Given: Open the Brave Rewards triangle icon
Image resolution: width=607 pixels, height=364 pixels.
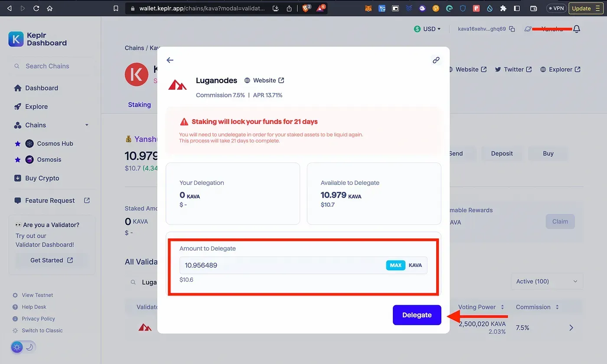Looking at the screenshot, I should 320,8.
